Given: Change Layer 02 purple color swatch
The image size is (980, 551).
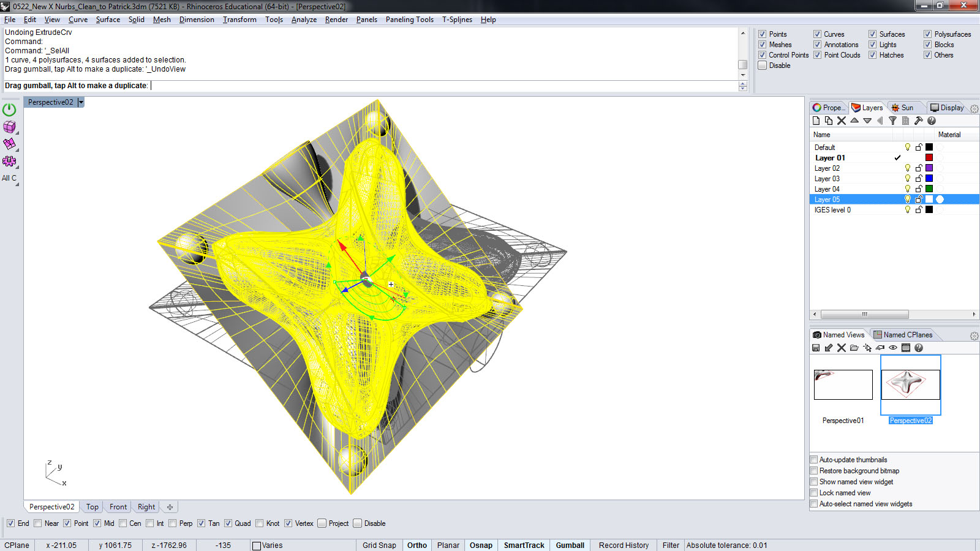Looking at the screenshot, I should [929, 168].
